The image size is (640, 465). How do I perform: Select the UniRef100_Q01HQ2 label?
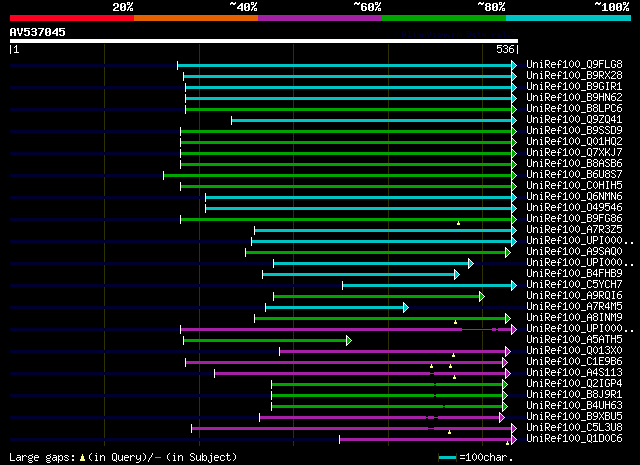[574, 142]
